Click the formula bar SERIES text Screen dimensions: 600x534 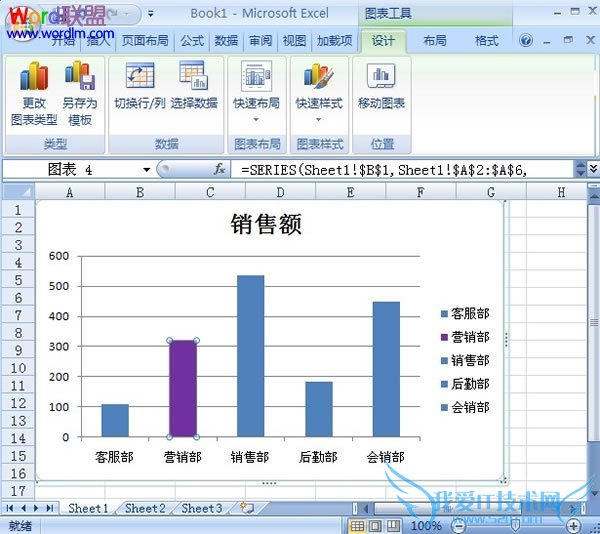coord(384,169)
